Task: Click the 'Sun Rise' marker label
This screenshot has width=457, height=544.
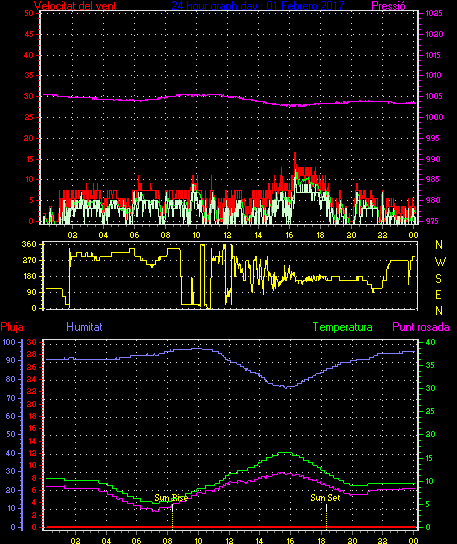Action: [x=171, y=498]
